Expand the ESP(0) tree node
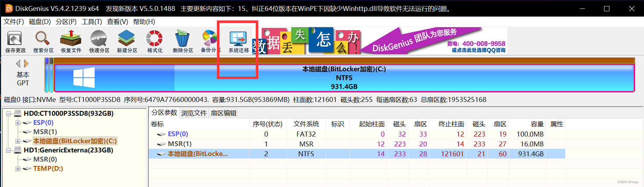The height and width of the screenshot is (187, 644). coord(18,123)
